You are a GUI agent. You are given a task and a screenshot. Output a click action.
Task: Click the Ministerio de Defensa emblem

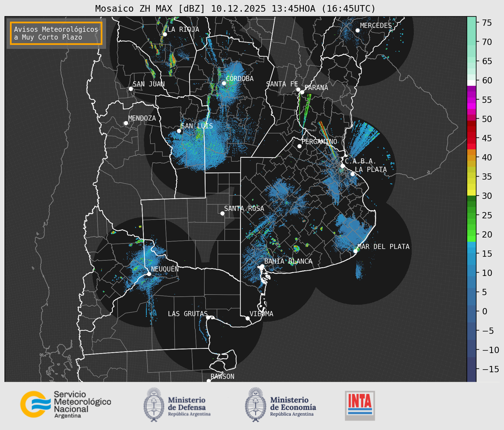(154, 405)
